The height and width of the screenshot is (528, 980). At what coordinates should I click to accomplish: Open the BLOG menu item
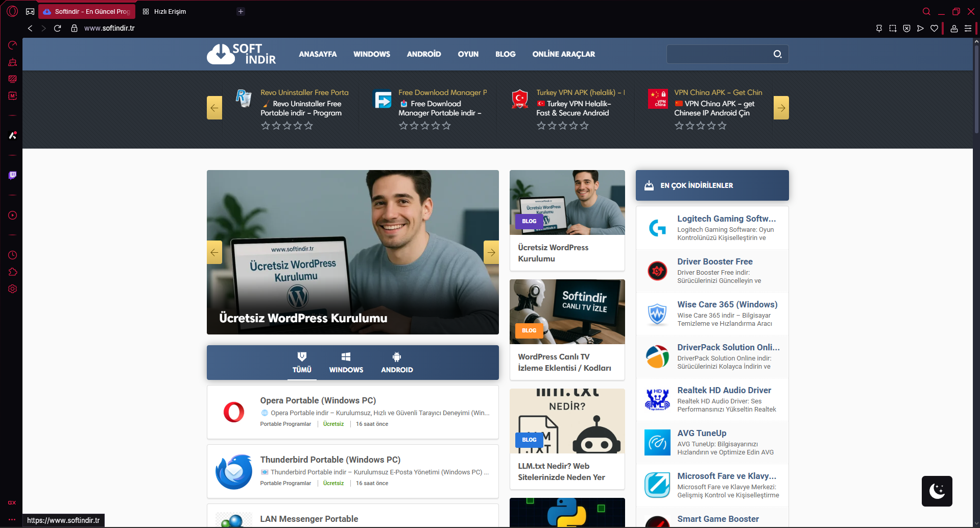506,54
